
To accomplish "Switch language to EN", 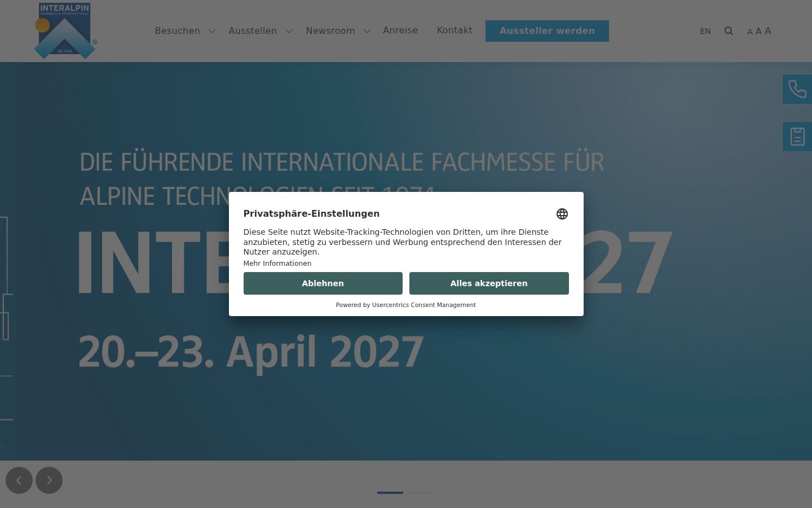I will [x=705, y=31].
